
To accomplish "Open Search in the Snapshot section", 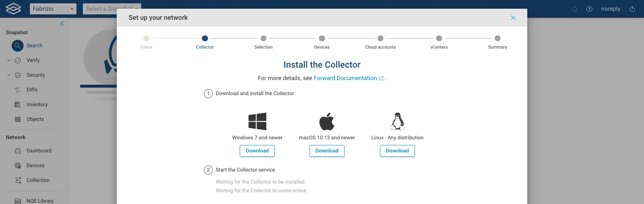I will click(x=34, y=46).
